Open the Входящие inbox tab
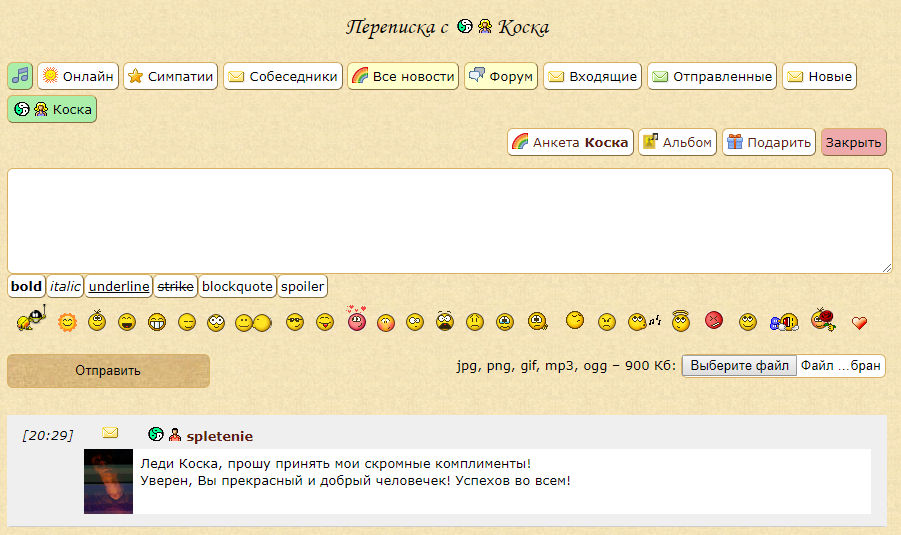Image resolution: width=901 pixels, height=535 pixels. (x=592, y=76)
